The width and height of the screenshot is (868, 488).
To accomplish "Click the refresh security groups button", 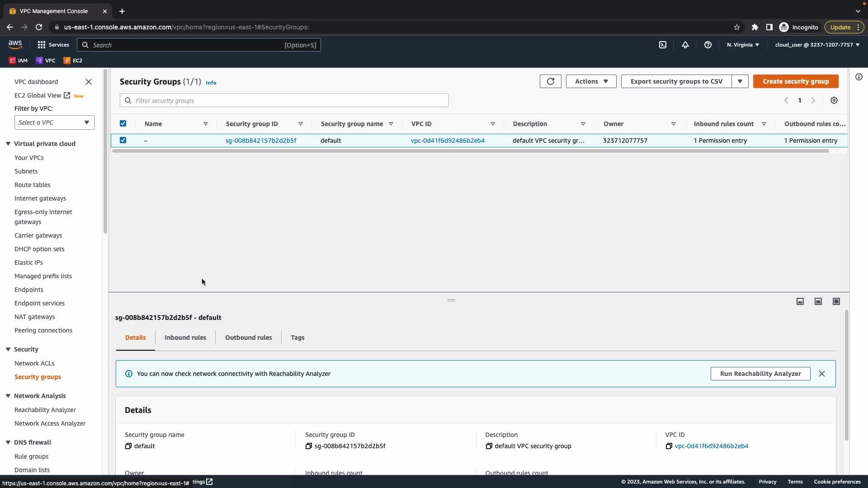I will click(550, 81).
